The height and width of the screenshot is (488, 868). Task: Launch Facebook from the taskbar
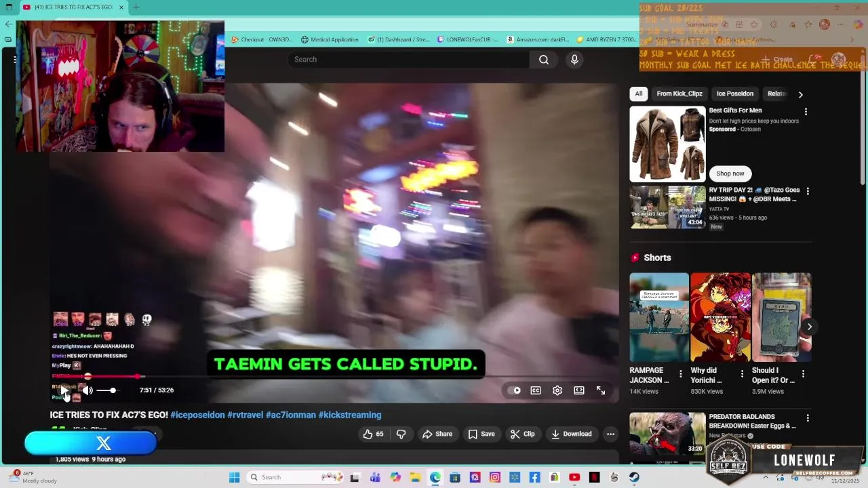(x=534, y=477)
